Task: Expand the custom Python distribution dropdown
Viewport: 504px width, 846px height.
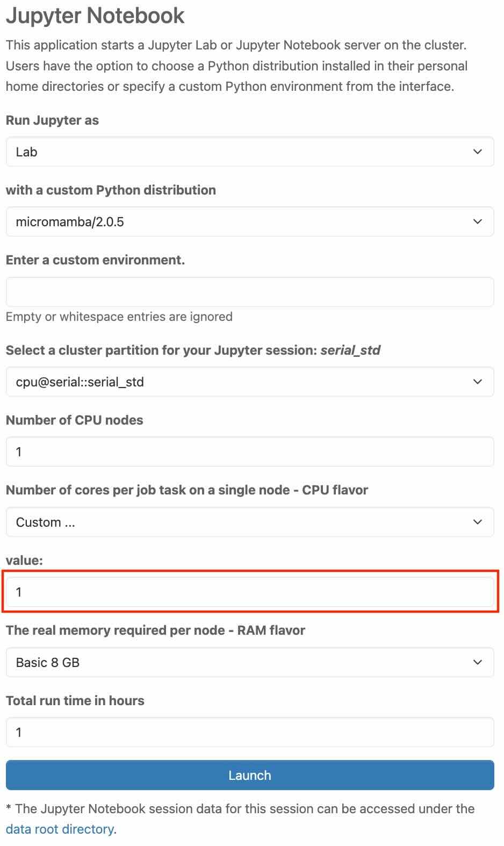Action: coord(242,221)
